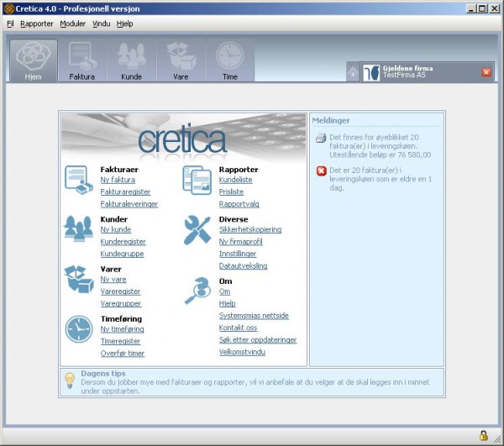The width and height of the screenshot is (504, 446).
Task: Click message about fakturaer eldre en 1 dag
Action: coord(381,179)
